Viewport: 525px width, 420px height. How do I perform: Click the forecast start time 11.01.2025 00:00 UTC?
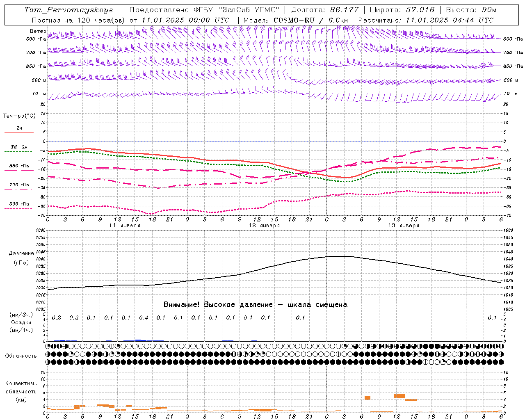click(x=185, y=20)
